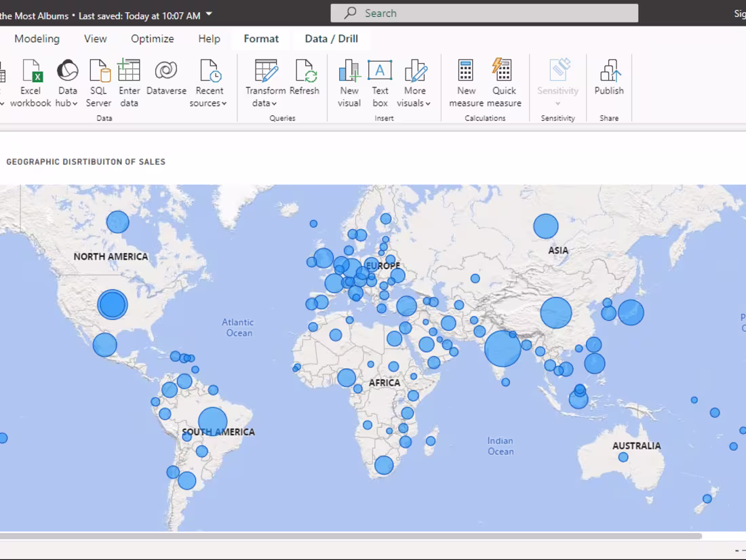Click the Atlantic Ocean map label
The image size is (746, 560).
[x=238, y=328]
